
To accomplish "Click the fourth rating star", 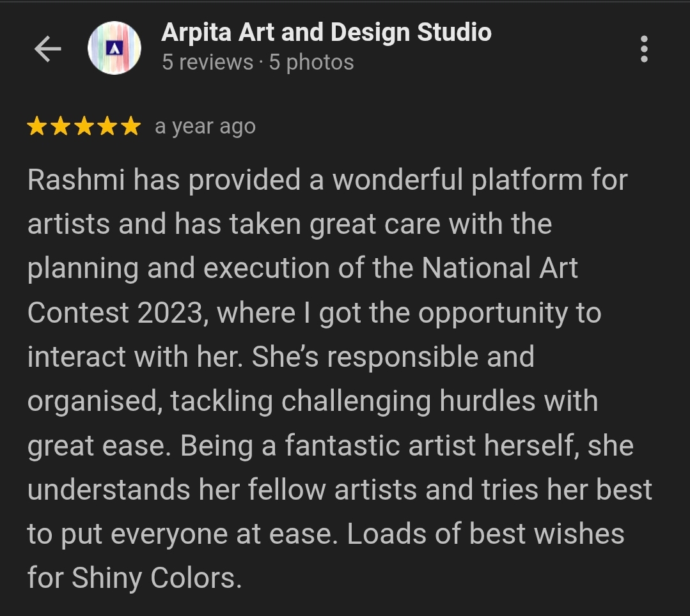I will 107,127.
